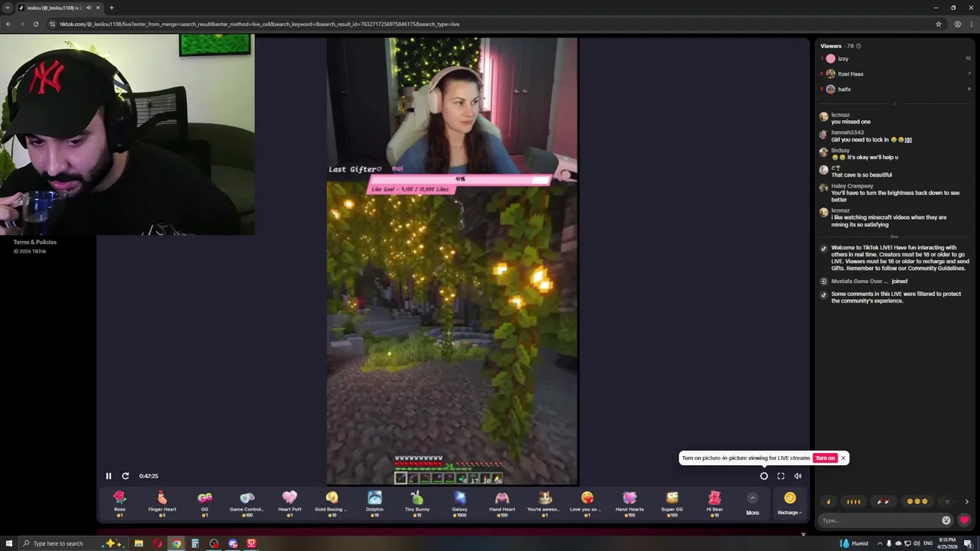The image size is (980, 551).
Task: Open the Recharge coins menu
Action: [789, 504]
